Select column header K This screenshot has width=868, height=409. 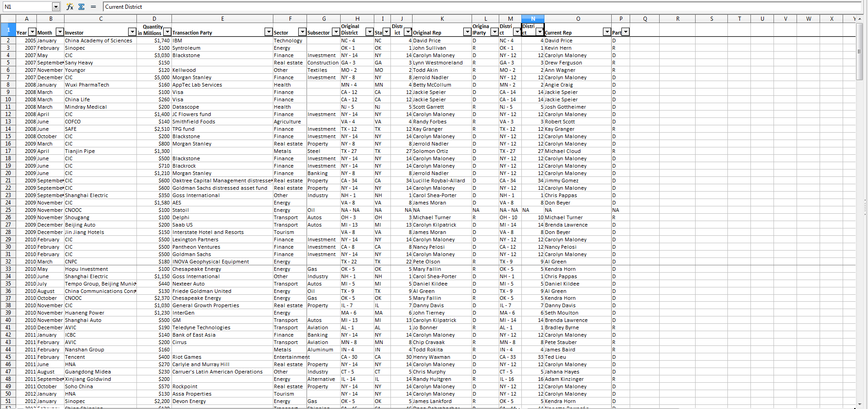click(442, 19)
